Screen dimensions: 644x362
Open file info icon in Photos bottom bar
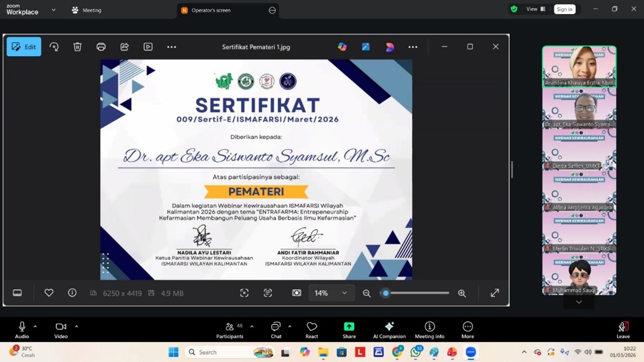72,293
